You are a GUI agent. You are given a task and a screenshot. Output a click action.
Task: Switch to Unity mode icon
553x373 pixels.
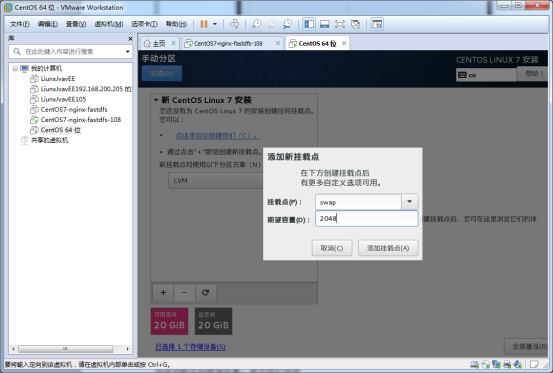[356, 24]
